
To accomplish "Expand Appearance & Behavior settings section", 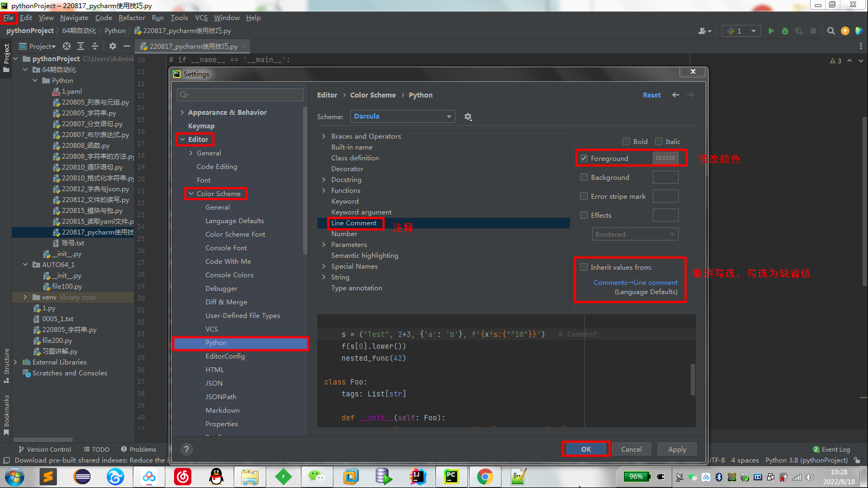I will tap(182, 112).
